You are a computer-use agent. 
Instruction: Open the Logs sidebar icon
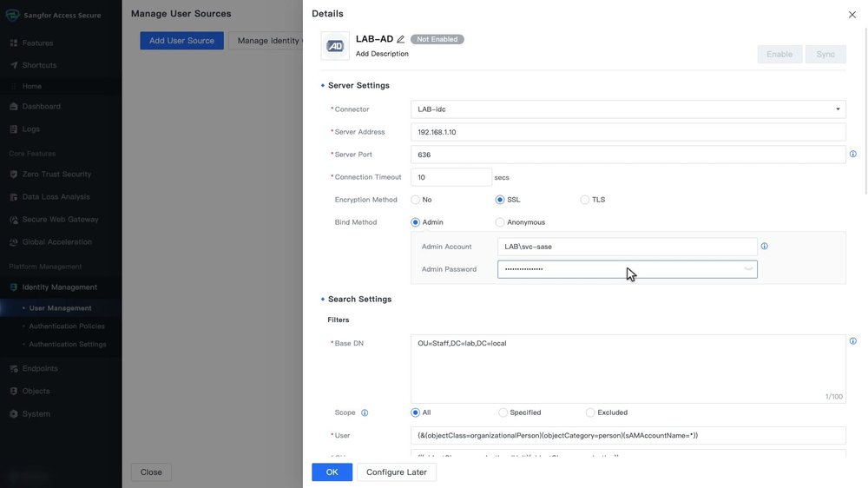13,129
